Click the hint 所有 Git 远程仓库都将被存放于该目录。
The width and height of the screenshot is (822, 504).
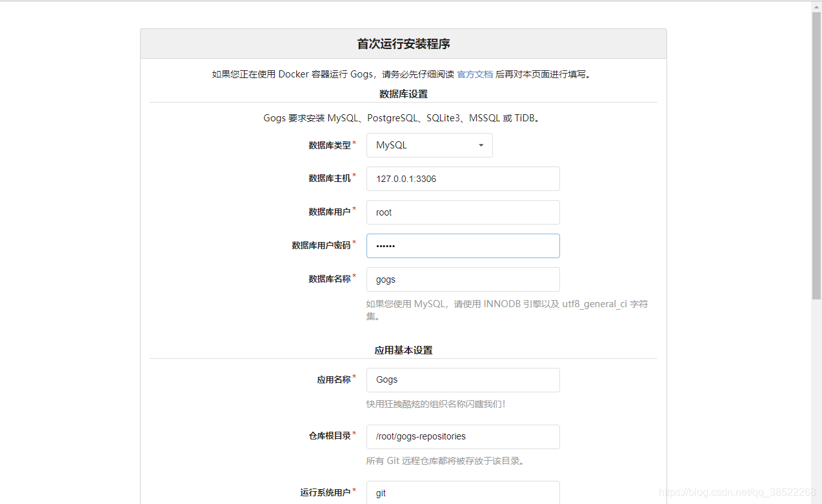pos(446,461)
